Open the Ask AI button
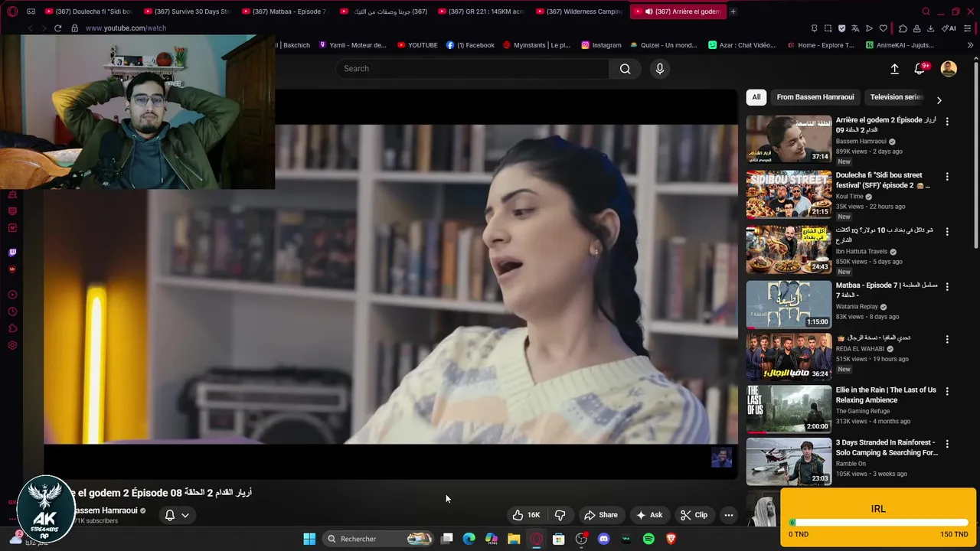 pyautogui.click(x=649, y=515)
